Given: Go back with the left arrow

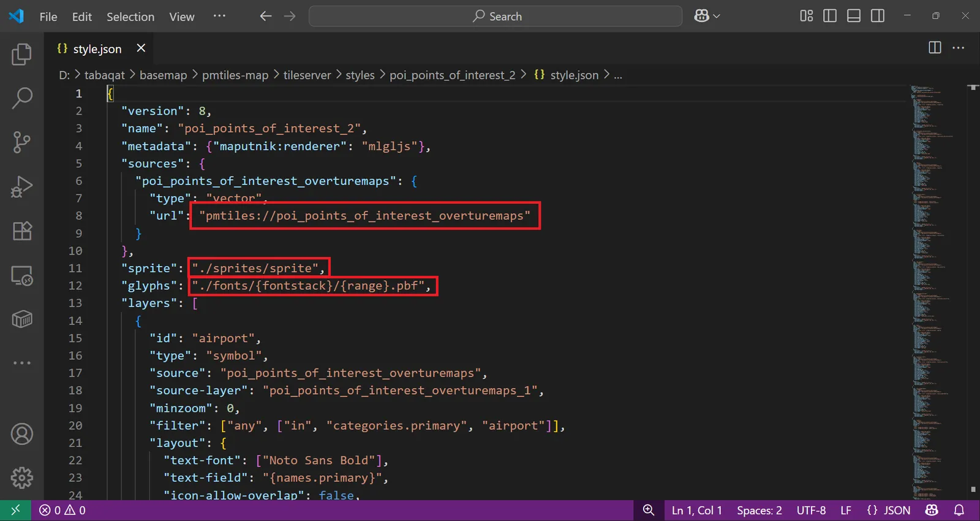Looking at the screenshot, I should coord(265,17).
